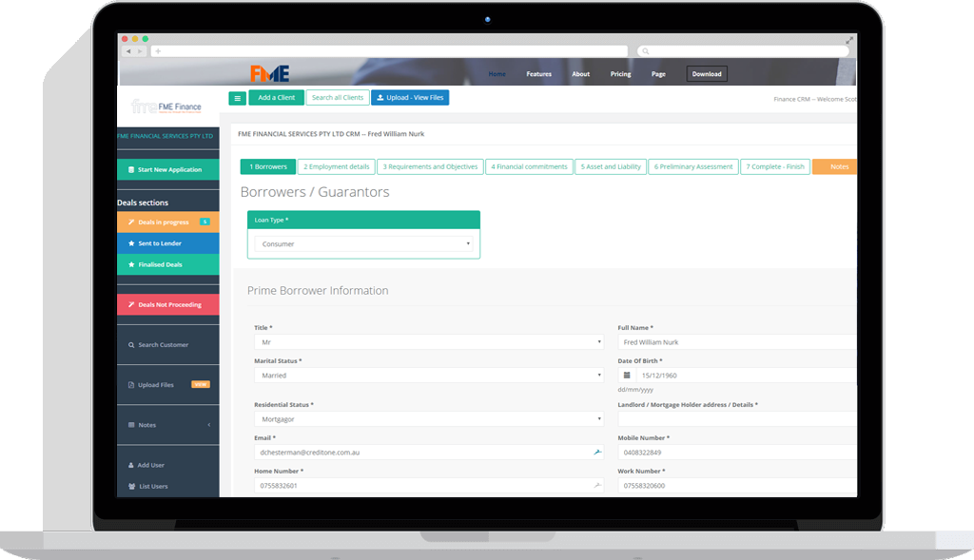The height and width of the screenshot is (560, 974).
Task: Go to 5 Asset and Liability tab
Action: point(611,167)
